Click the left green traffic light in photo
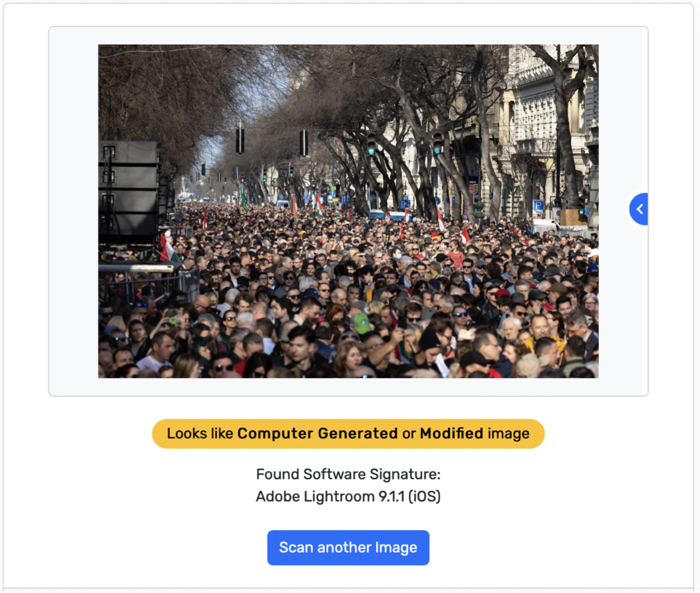 pos(371,144)
